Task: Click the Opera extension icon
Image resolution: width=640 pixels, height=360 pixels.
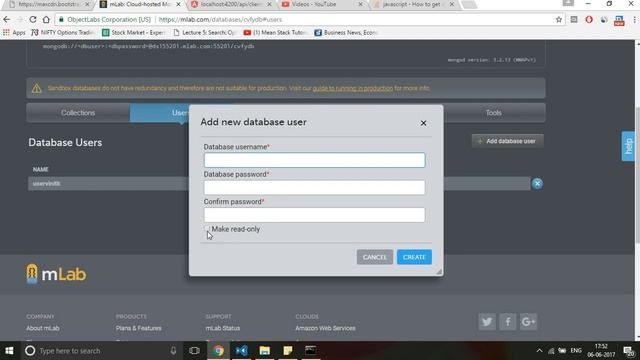Action: (x=589, y=19)
